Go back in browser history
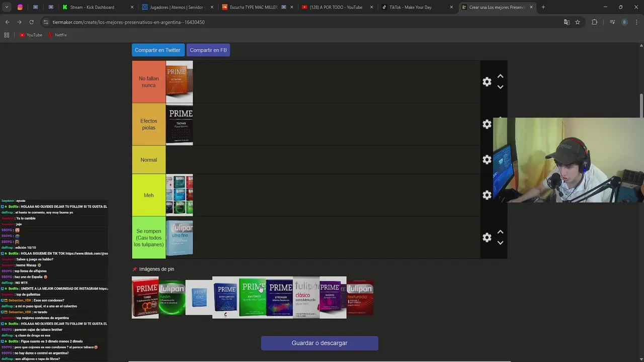 point(7,22)
